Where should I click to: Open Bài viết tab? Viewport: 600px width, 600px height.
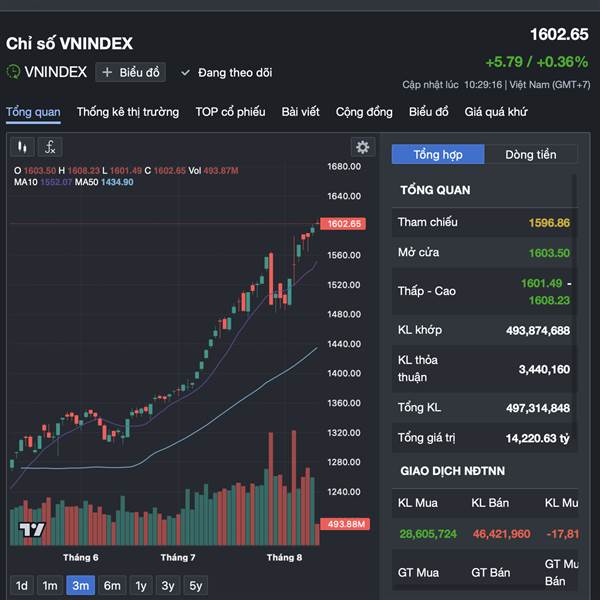coord(300,112)
